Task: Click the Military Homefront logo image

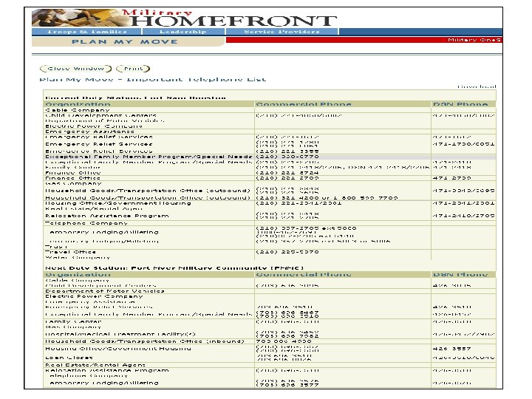Action: [x=81, y=18]
